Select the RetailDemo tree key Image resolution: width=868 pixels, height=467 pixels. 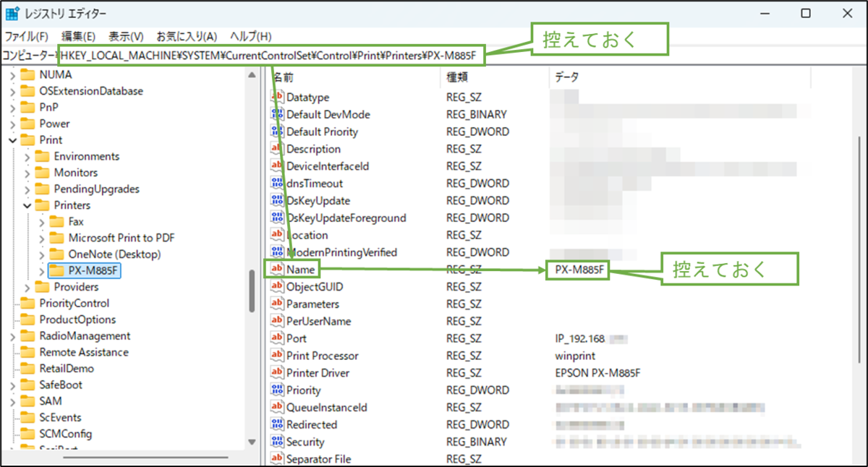pos(67,369)
